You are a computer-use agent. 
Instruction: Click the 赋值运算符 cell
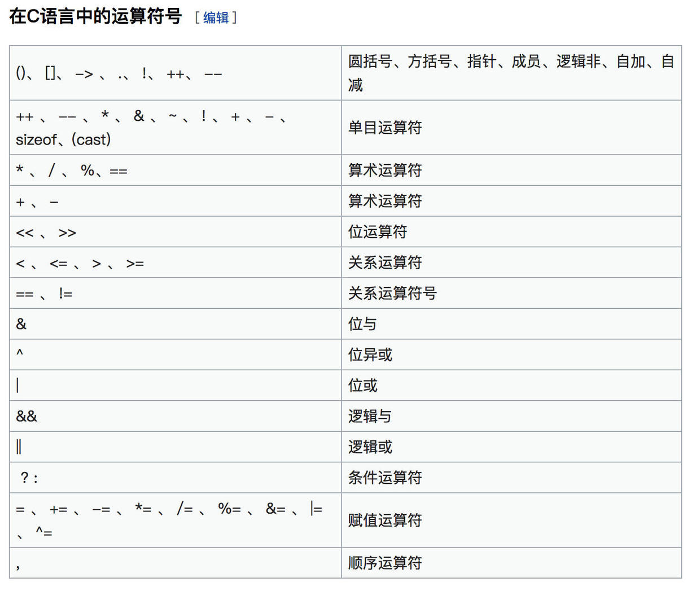[x=385, y=520]
